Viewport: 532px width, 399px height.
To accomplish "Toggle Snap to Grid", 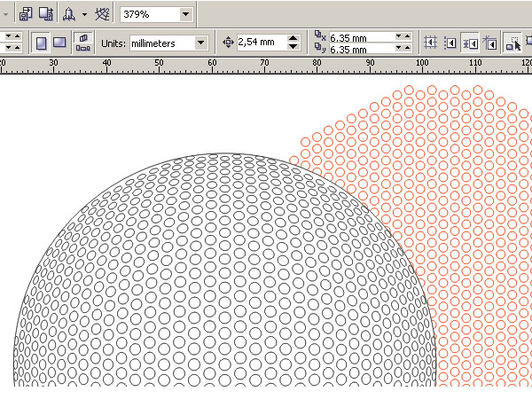I will [x=430, y=43].
